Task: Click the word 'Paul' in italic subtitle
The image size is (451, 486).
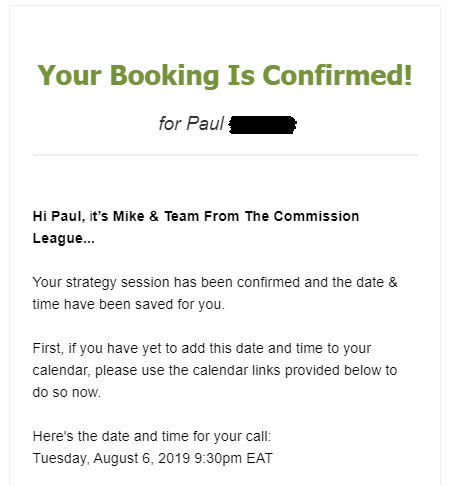Action: pyautogui.click(x=205, y=124)
